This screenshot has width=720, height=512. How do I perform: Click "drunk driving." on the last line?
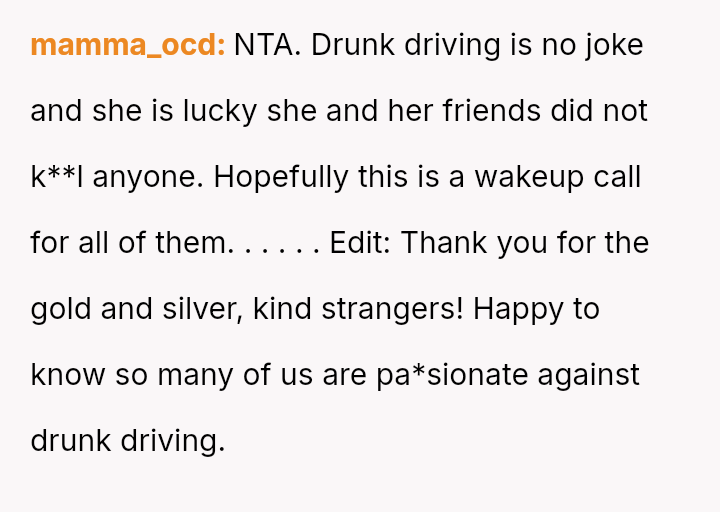pos(128,441)
